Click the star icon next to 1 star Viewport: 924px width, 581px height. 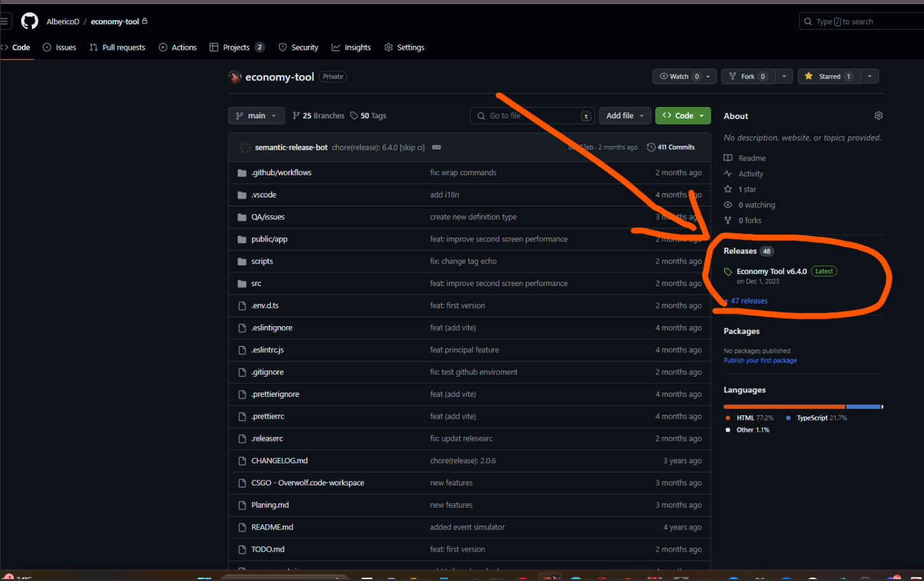[x=728, y=189]
